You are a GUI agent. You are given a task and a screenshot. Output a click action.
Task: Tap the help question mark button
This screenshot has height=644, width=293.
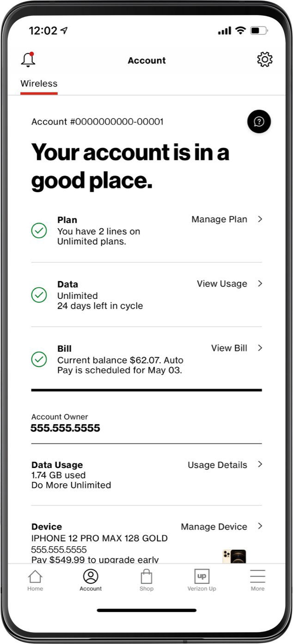pos(259,122)
